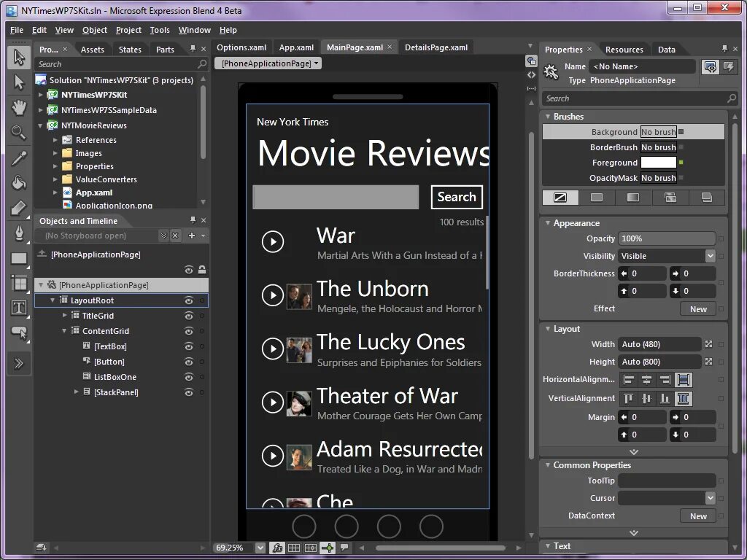Viewport: 747px width, 560px height.
Task: Select the Zoom magnifier tool
Action: [x=18, y=133]
